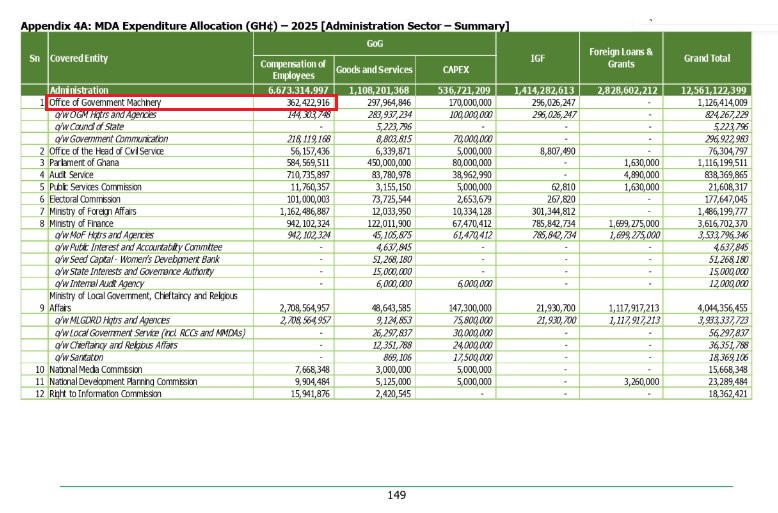Click 'o/w MoF Hqtrs and Agencies' label

104,235
